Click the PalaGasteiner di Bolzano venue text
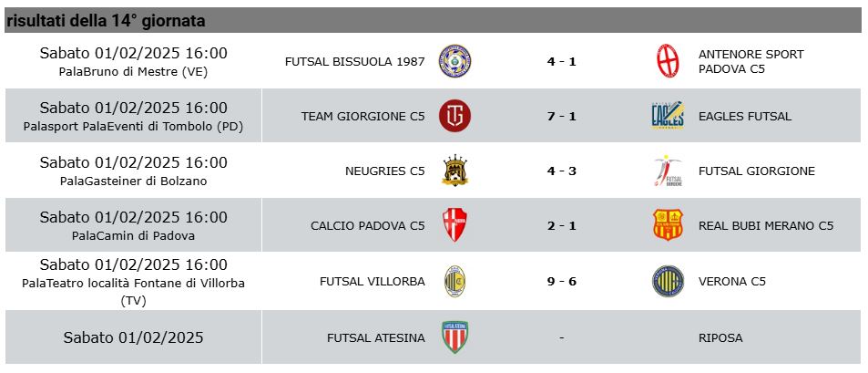The height and width of the screenshot is (373, 868). 133,181
